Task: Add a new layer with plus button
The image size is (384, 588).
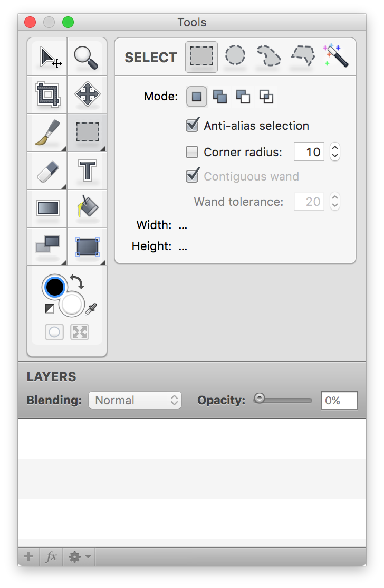Action: [x=28, y=557]
